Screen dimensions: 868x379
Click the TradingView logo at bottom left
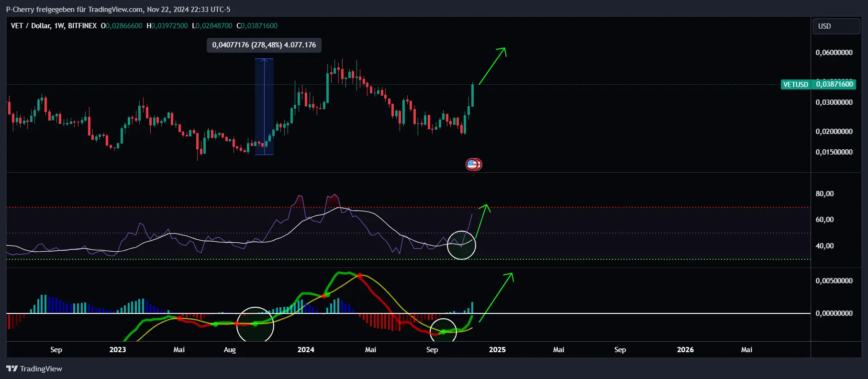(x=34, y=368)
